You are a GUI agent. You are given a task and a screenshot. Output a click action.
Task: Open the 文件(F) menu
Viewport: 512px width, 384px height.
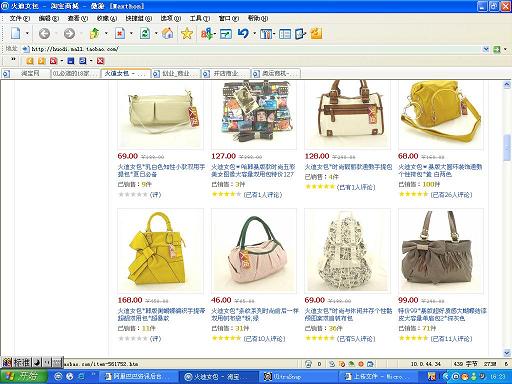[x=19, y=18]
